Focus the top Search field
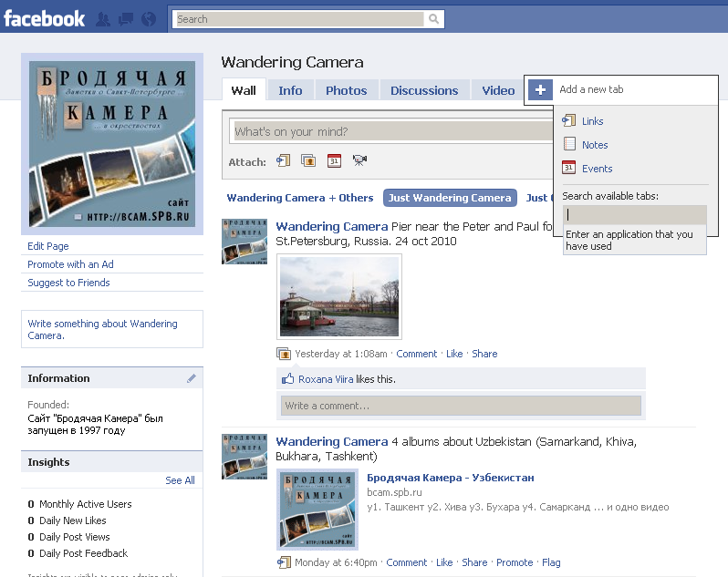The height and width of the screenshot is (577, 728). click(300, 19)
